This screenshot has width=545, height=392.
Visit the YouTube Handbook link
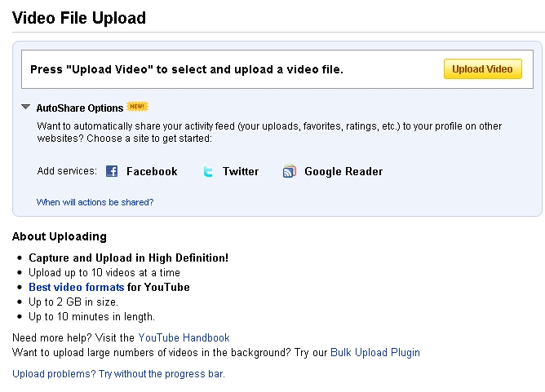(x=184, y=337)
